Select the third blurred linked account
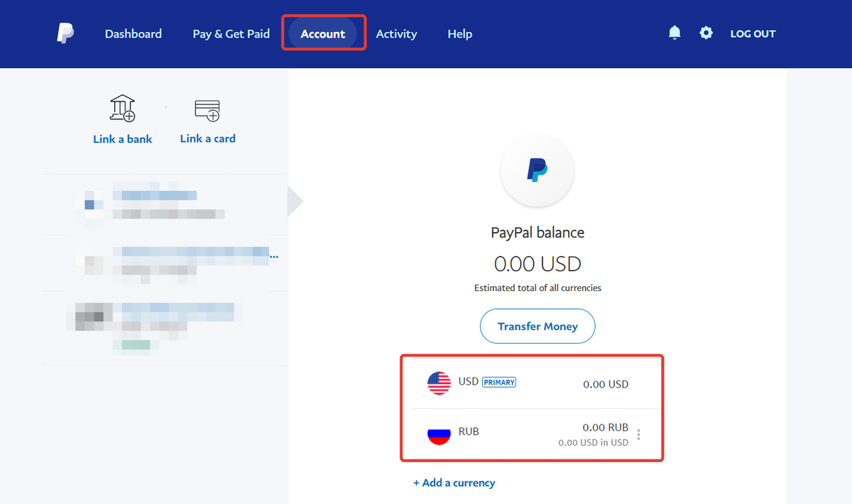Viewport: 852px width, 504px height. click(165, 328)
